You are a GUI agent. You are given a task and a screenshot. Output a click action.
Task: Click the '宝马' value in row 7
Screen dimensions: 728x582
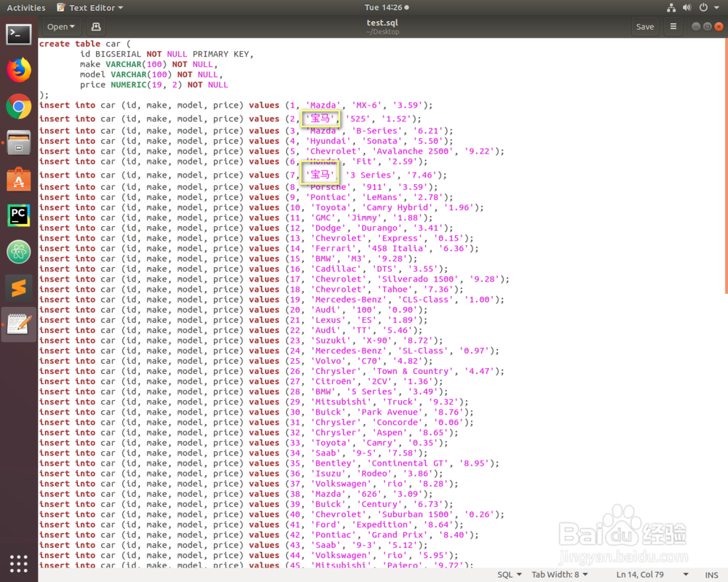[320, 175]
